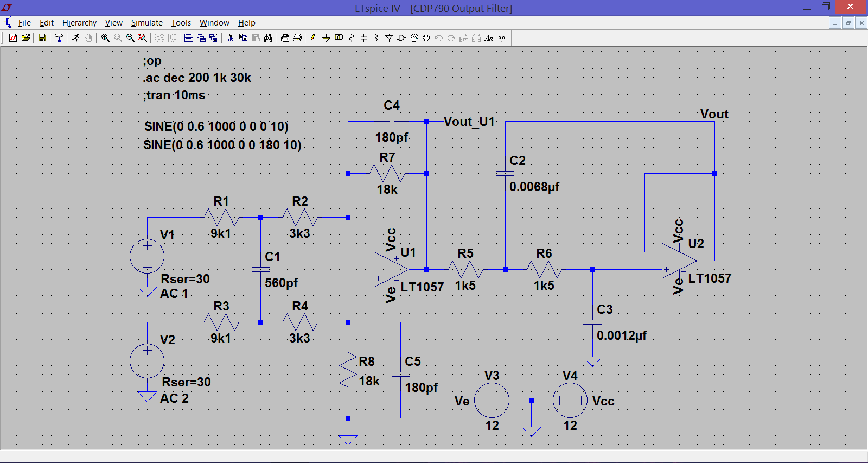Open the Window menu
Image resolution: width=868 pixels, height=463 pixels.
tap(214, 23)
